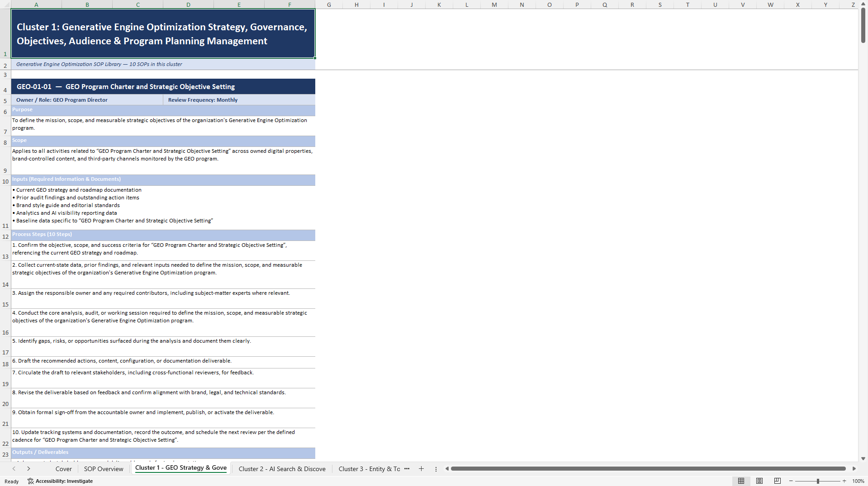Switch to Page Break Preview view
Screen dimensions: 868x486
778,481
